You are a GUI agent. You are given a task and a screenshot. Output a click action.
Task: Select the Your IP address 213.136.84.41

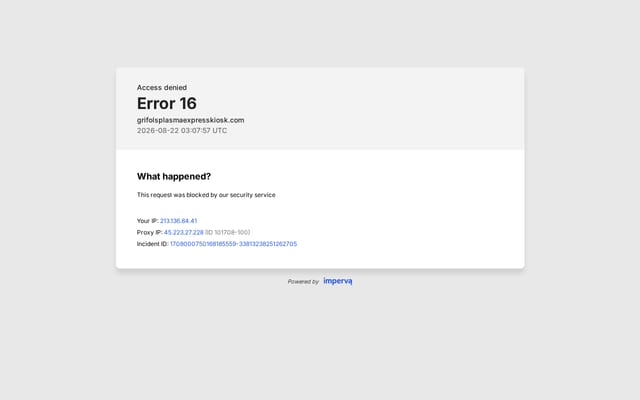(x=178, y=221)
